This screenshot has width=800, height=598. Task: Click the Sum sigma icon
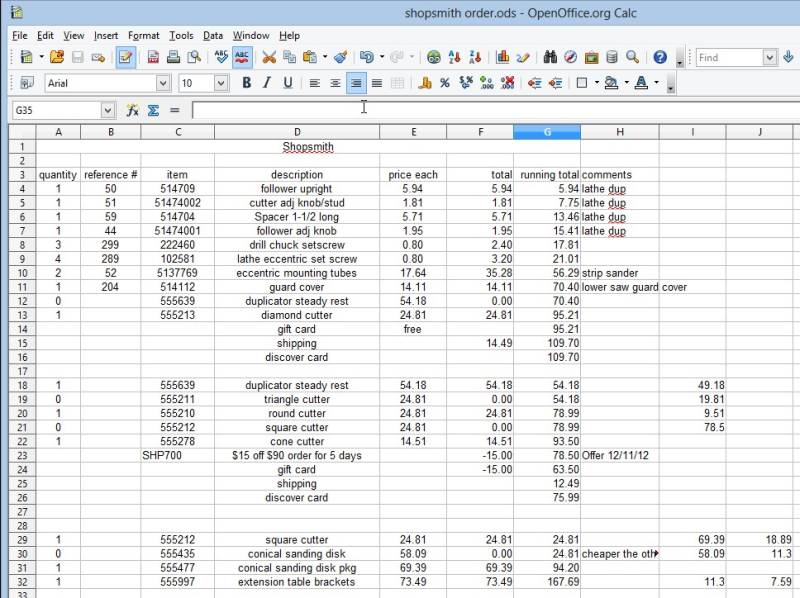153,110
